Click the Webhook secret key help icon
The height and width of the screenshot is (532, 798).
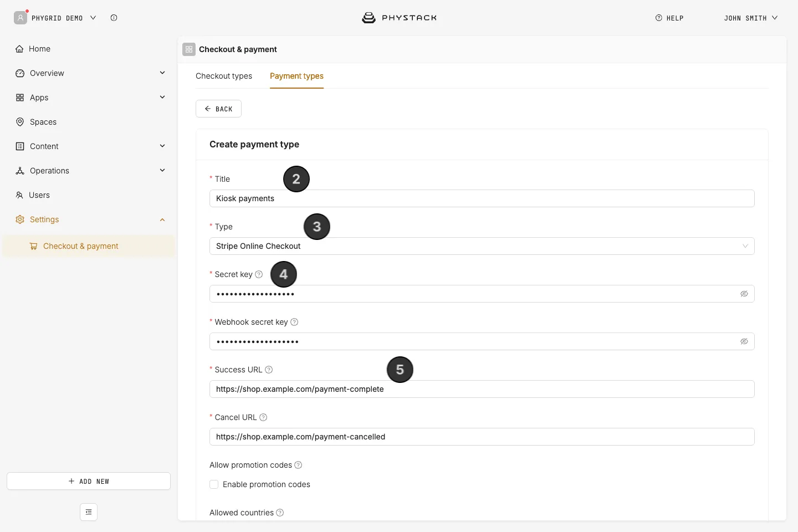tap(294, 322)
